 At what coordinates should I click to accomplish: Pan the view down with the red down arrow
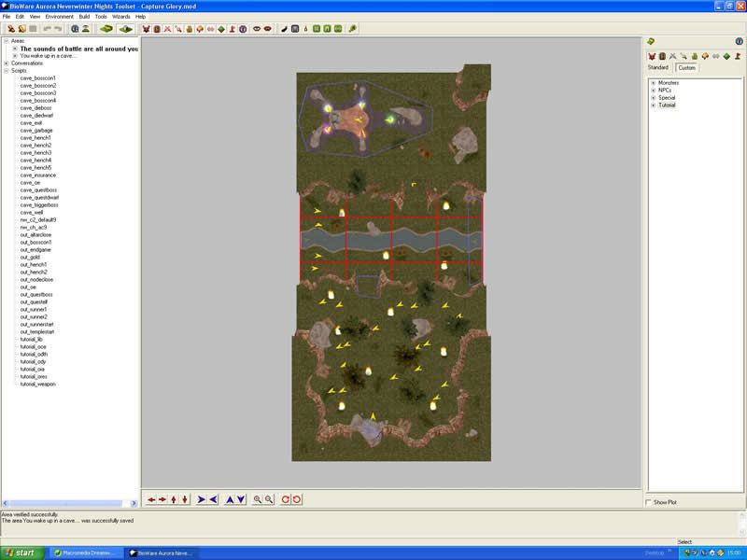click(185, 499)
